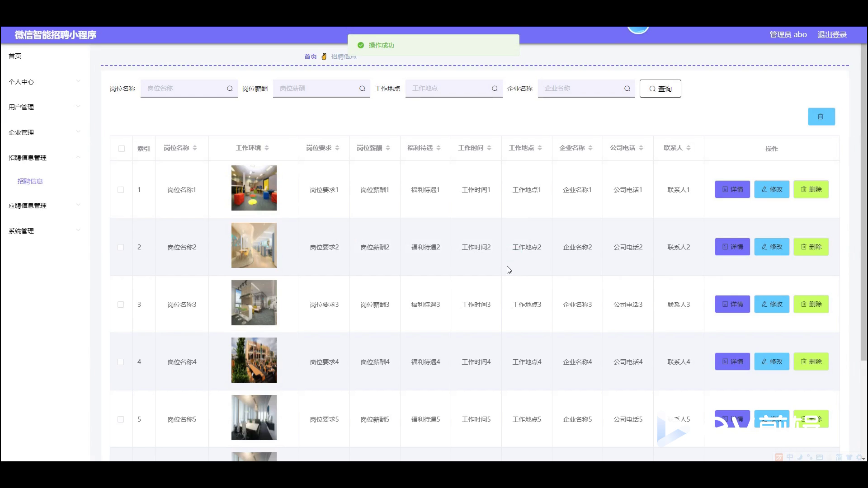Sort by 工作地点 column arrows
Screen dimensions: 868x488
pyautogui.click(x=540, y=148)
